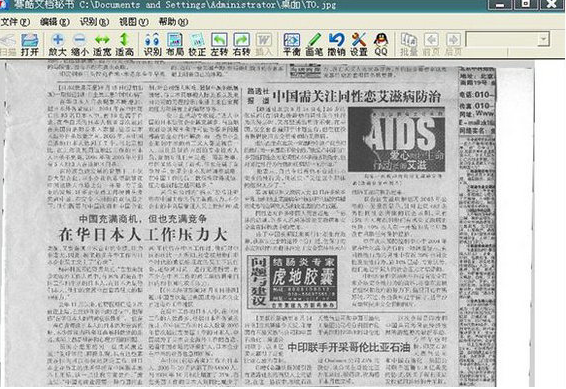
Task: Go to previous page with 前页
Action: click(431, 45)
